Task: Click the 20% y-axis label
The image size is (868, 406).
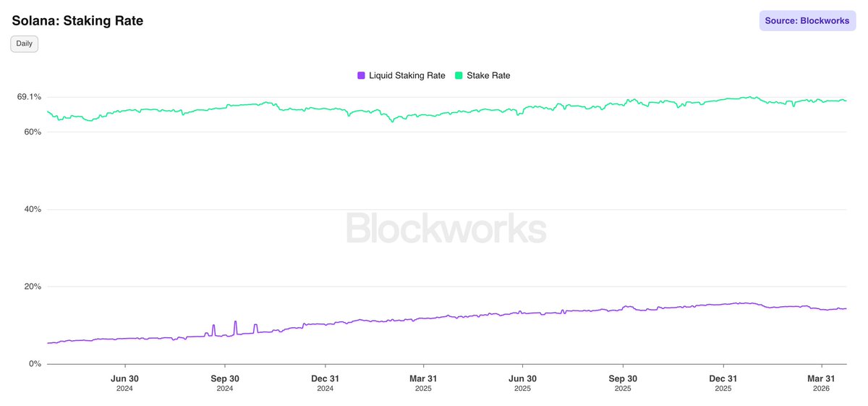Action: (x=33, y=287)
